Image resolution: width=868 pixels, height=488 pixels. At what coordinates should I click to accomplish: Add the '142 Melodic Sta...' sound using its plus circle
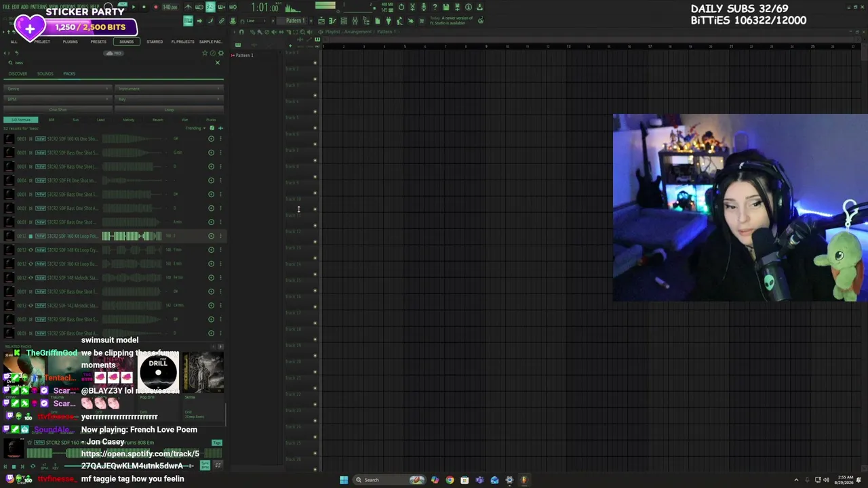(211, 306)
